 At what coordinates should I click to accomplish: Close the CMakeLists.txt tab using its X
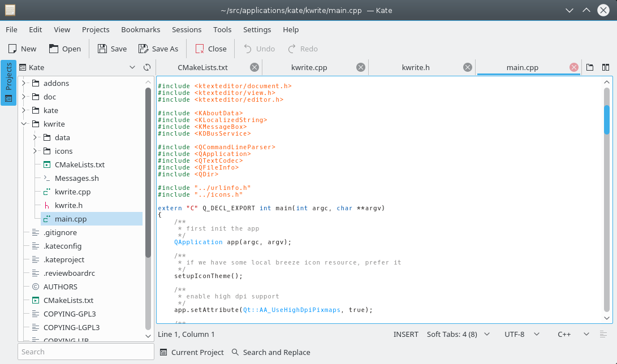click(x=254, y=67)
